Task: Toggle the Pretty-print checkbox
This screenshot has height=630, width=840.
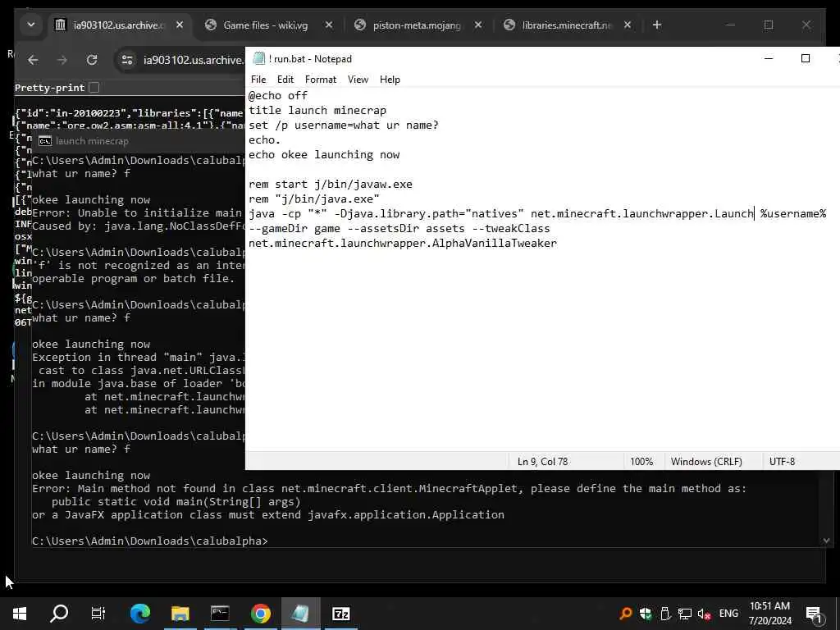Action: pos(94,87)
